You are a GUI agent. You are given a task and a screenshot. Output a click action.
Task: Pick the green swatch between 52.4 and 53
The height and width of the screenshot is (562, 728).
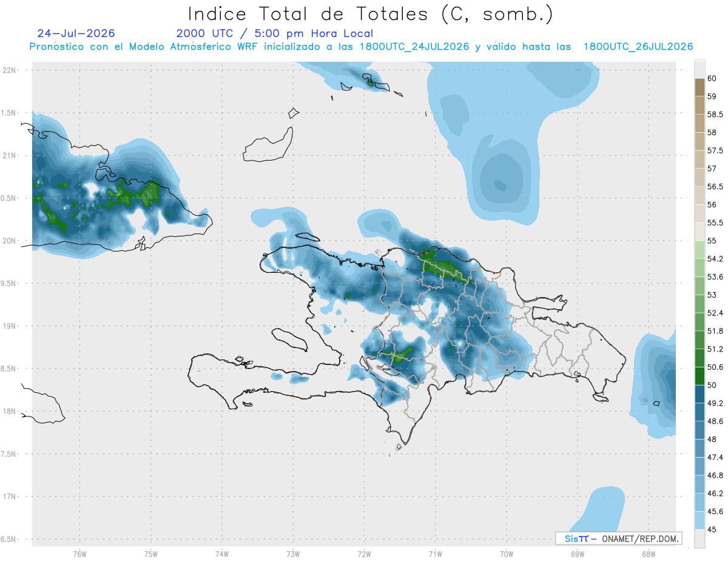click(x=699, y=304)
